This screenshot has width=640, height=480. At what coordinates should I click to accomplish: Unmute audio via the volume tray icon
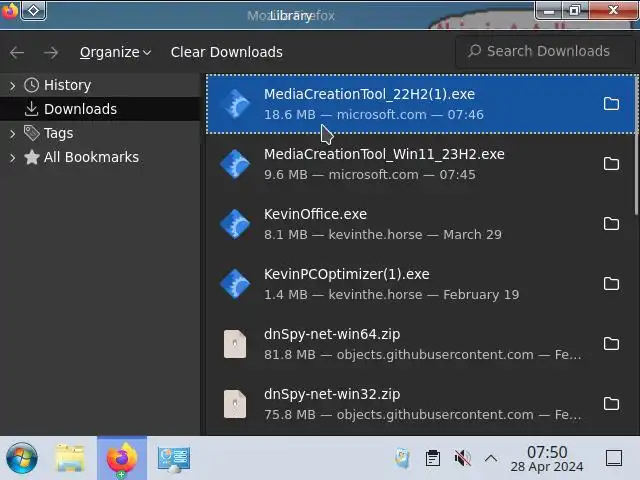tap(462, 458)
